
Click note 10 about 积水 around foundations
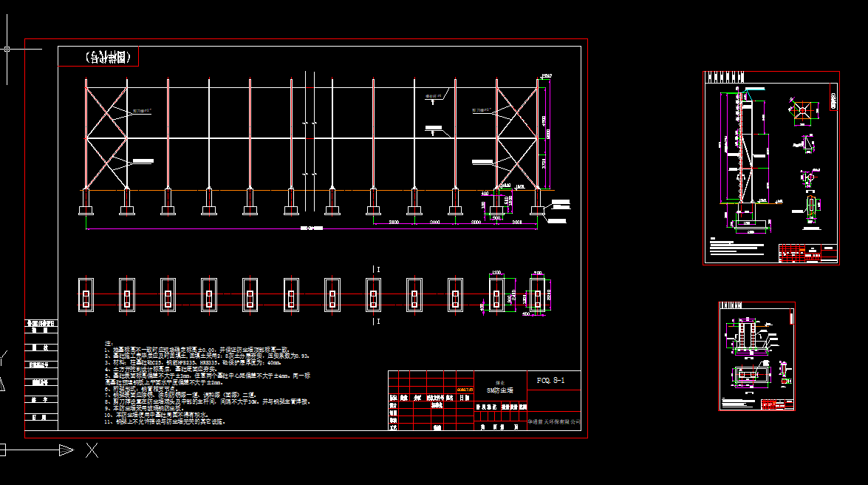click(157, 415)
